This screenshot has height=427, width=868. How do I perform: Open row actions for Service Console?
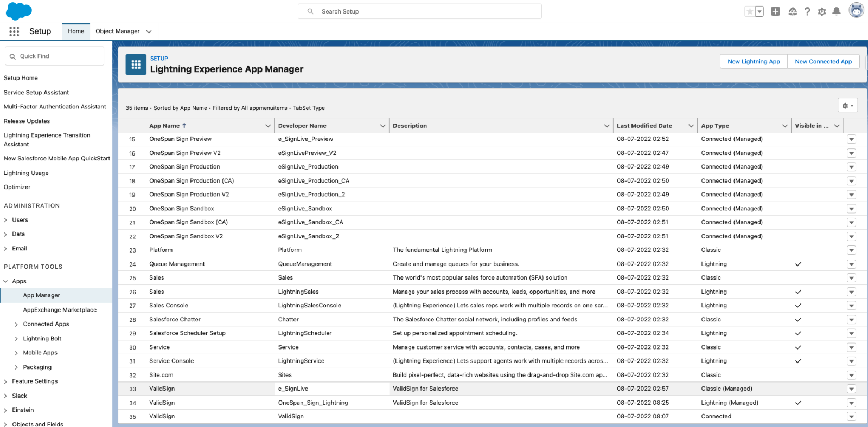(x=851, y=361)
